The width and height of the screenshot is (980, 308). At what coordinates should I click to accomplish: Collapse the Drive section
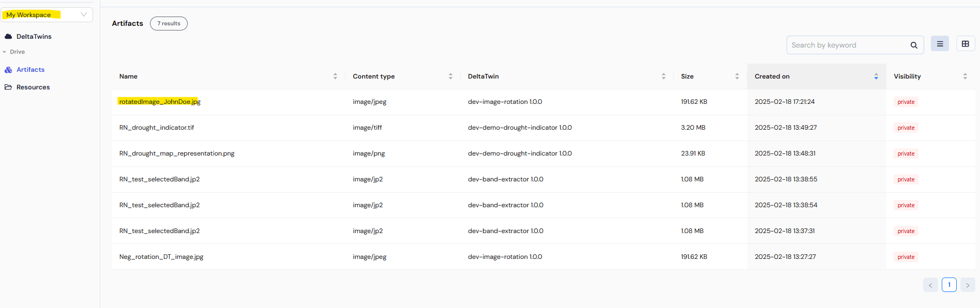5,52
